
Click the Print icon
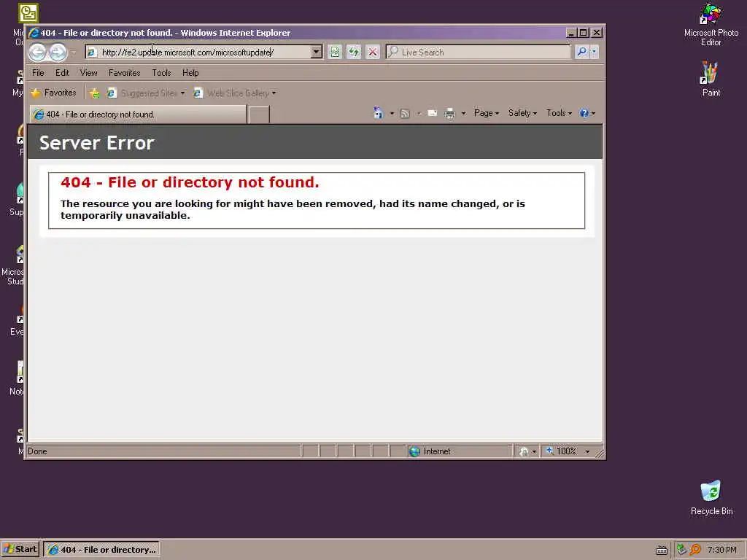[x=449, y=113]
